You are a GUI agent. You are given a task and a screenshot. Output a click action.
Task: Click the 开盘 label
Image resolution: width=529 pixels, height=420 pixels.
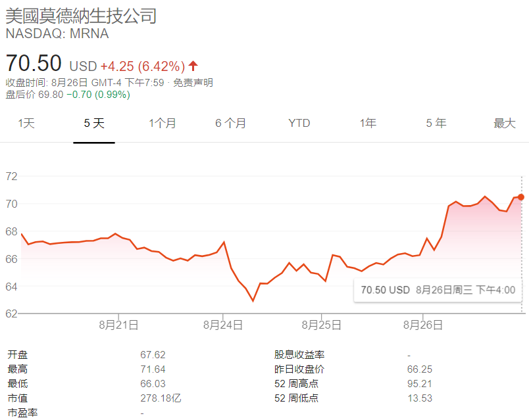pos(18,355)
